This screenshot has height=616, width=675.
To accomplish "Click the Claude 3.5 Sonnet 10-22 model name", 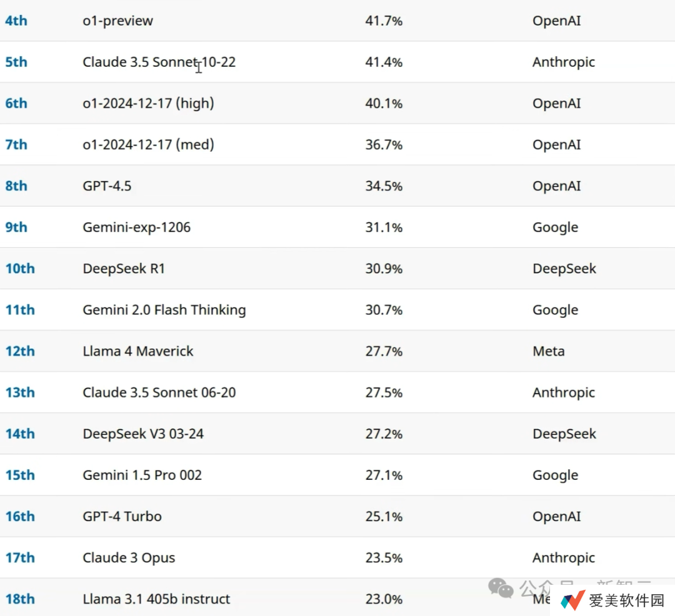I will (x=159, y=62).
